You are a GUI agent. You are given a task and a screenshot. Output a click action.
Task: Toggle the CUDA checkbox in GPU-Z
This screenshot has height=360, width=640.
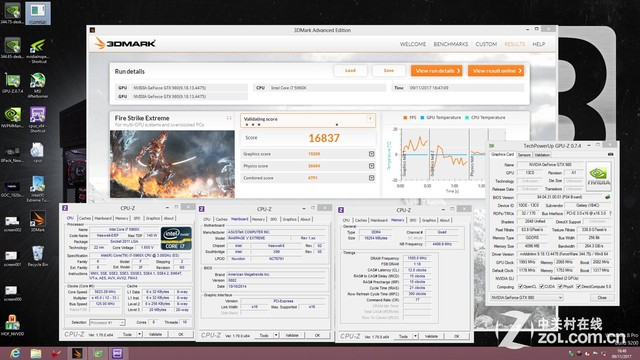pos(541,287)
